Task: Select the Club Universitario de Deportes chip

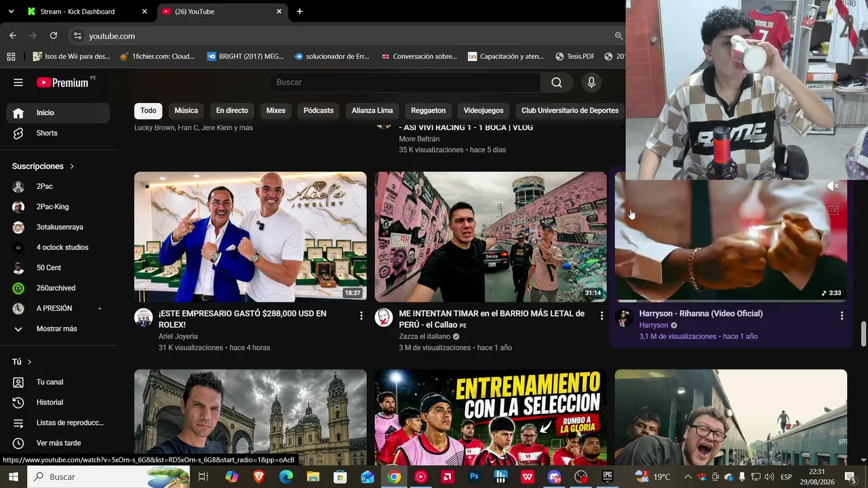Action: [x=570, y=110]
